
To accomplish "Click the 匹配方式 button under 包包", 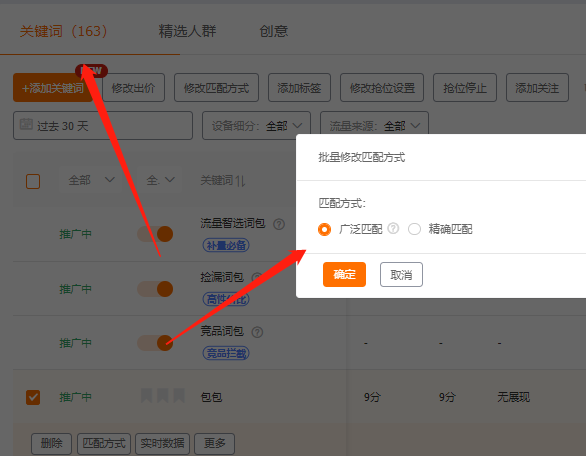I will pos(104,444).
